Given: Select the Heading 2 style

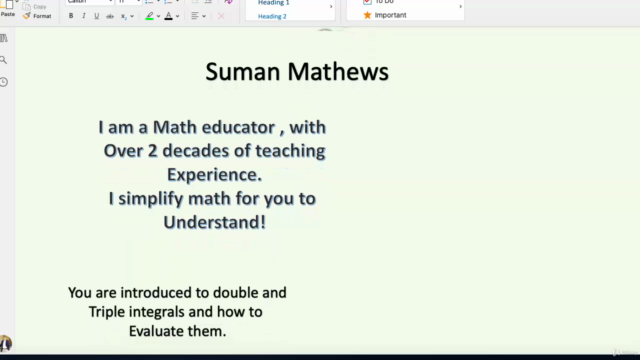Looking at the screenshot, I should 272,16.
